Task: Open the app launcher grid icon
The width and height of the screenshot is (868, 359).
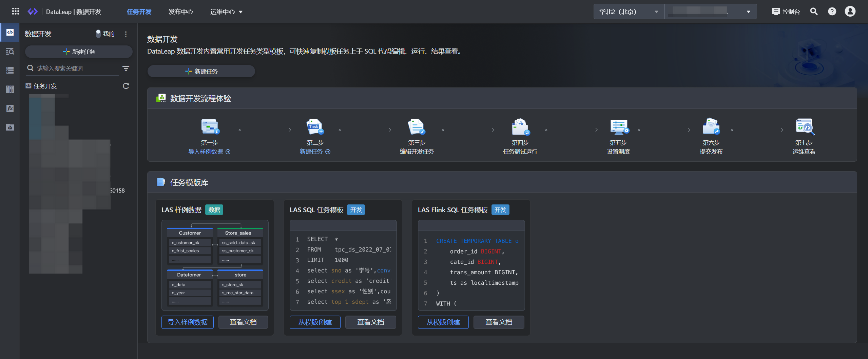Action: pos(16,12)
